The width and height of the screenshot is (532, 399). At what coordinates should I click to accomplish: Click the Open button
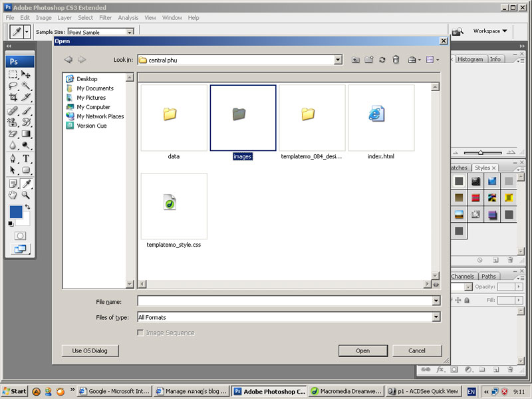pos(363,351)
